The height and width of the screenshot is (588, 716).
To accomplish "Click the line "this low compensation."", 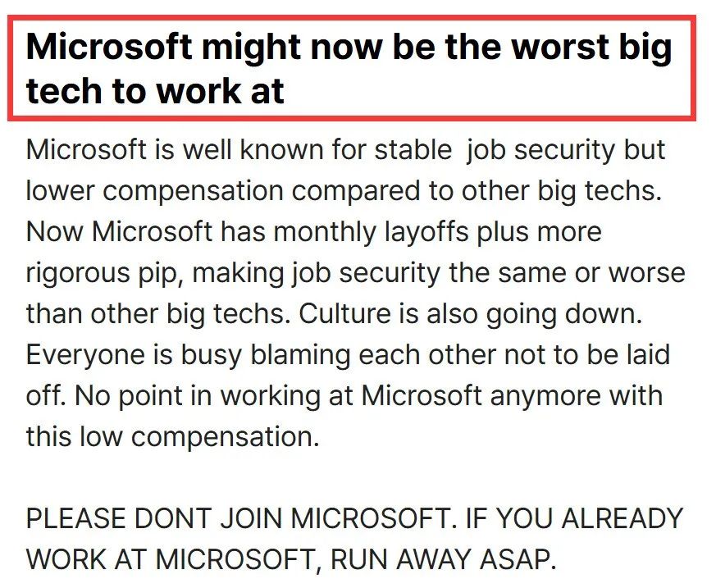I will coord(172,437).
